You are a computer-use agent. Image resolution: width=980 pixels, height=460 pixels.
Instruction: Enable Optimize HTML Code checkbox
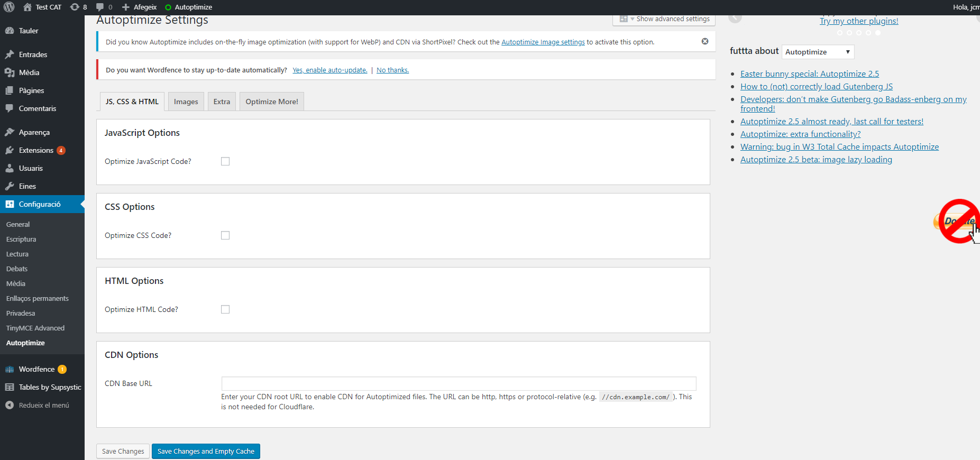point(225,309)
